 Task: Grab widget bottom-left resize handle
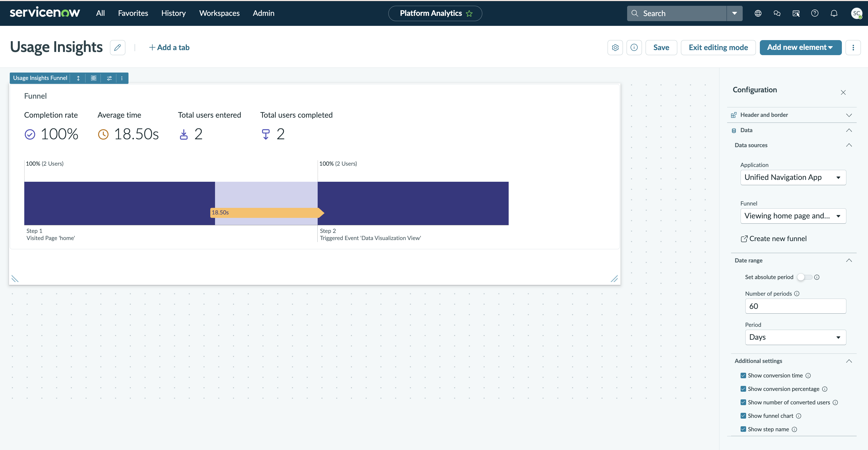[x=15, y=279]
